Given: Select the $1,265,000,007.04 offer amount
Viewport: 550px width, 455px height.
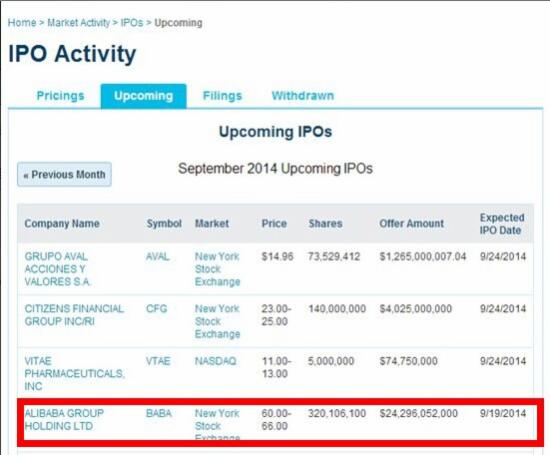Looking at the screenshot, I should click(x=423, y=256).
